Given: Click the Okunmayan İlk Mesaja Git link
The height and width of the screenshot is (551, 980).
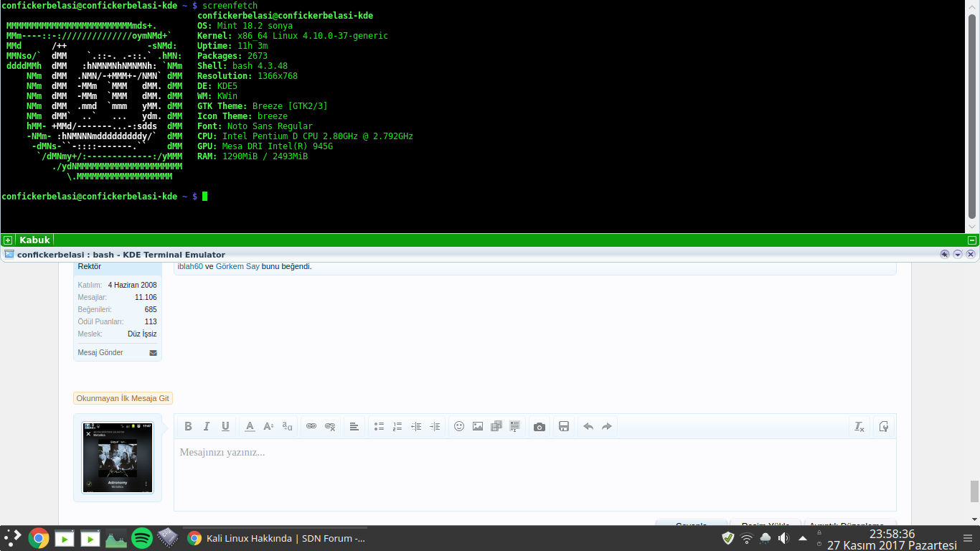Looking at the screenshot, I should (x=123, y=398).
